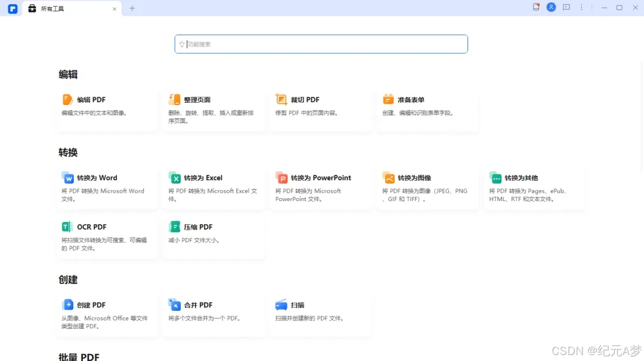This screenshot has width=644, height=361.
Task: Minimize the application window
Action: 604,7
